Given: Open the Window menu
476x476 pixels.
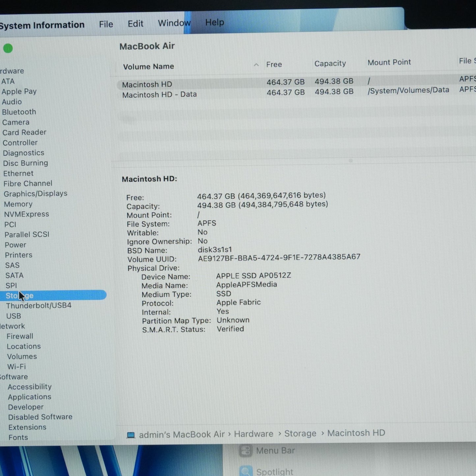Looking at the screenshot, I should [x=174, y=23].
